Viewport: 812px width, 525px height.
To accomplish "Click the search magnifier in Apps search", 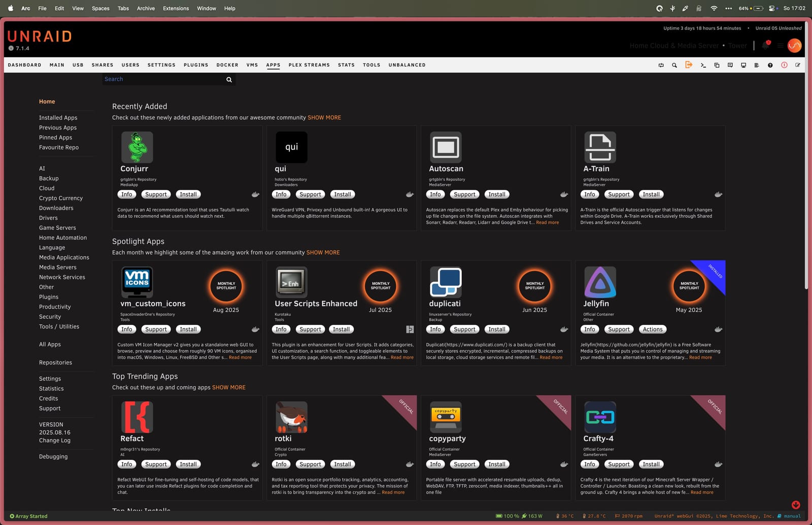I will pyautogui.click(x=229, y=80).
